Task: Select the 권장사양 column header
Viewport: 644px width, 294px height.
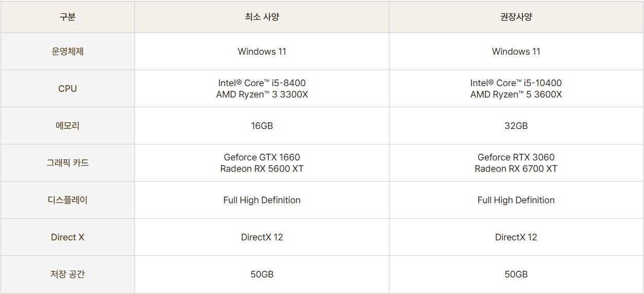Action: pyautogui.click(x=516, y=17)
